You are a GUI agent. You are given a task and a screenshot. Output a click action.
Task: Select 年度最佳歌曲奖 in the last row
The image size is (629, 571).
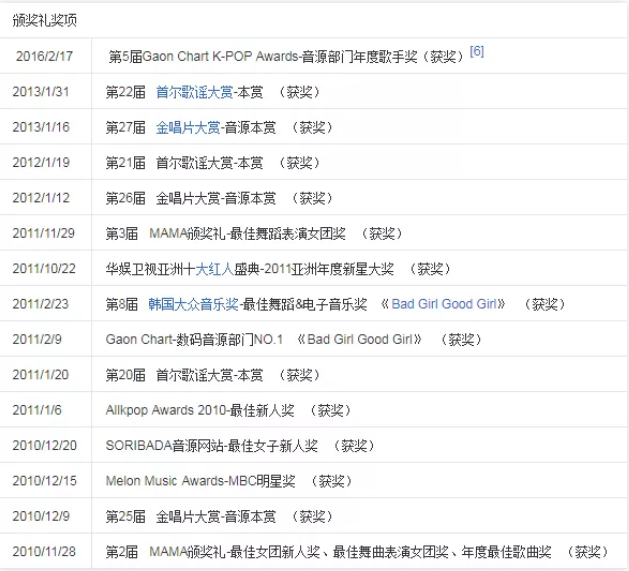(x=506, y=552)
